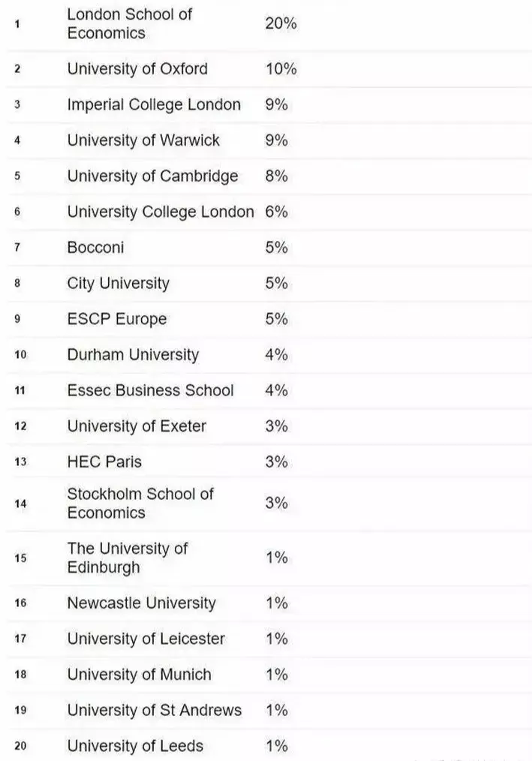Click the Bocconi school name
The image size is (532, 761).
[95, 248]
